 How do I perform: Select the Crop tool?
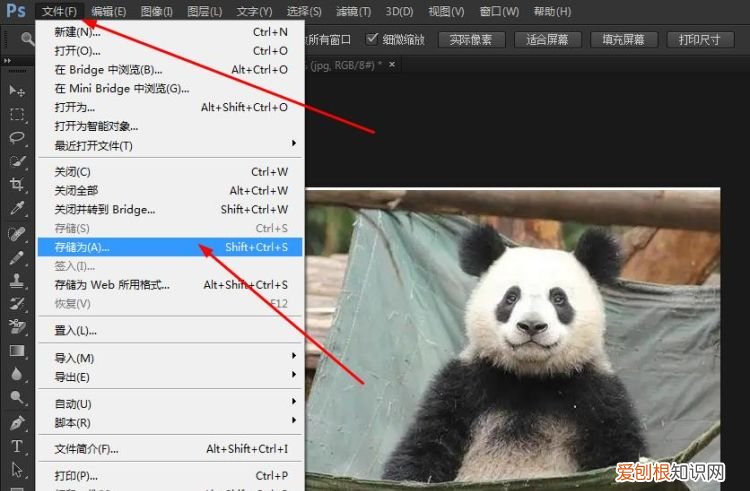point(17,185)
